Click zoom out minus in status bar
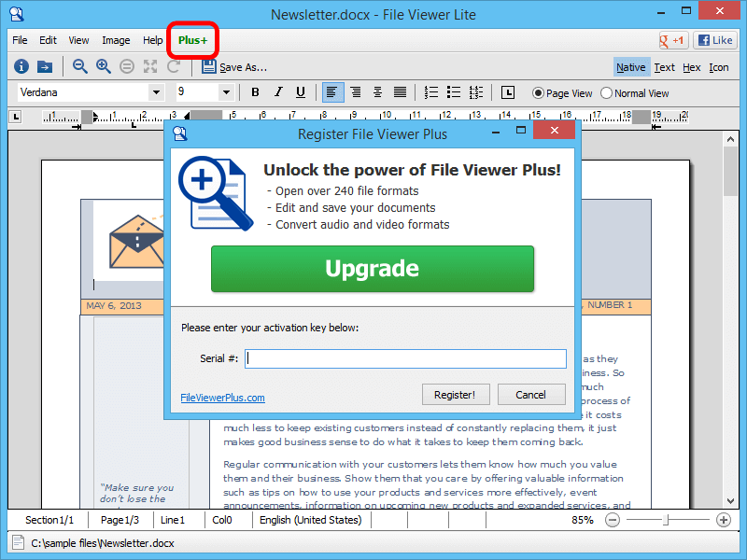The image size is (747, 560). pyautogui.click(x=613, y=520)
